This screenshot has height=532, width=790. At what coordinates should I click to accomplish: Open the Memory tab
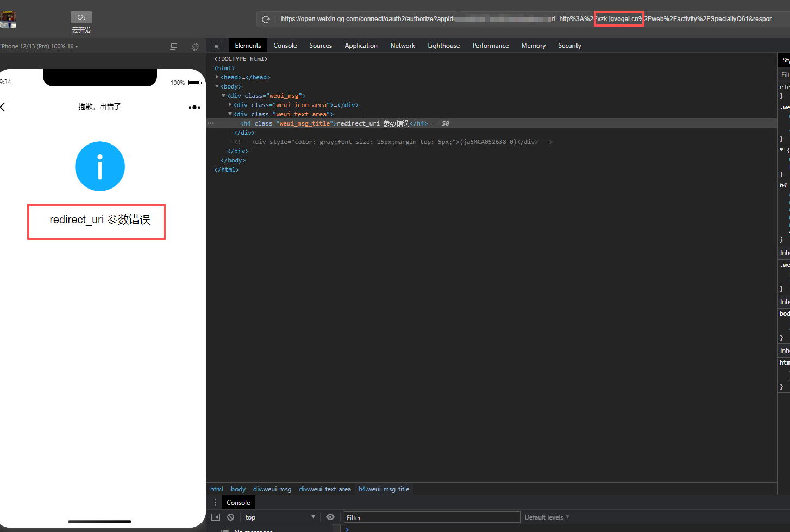(x=534, y=46)
